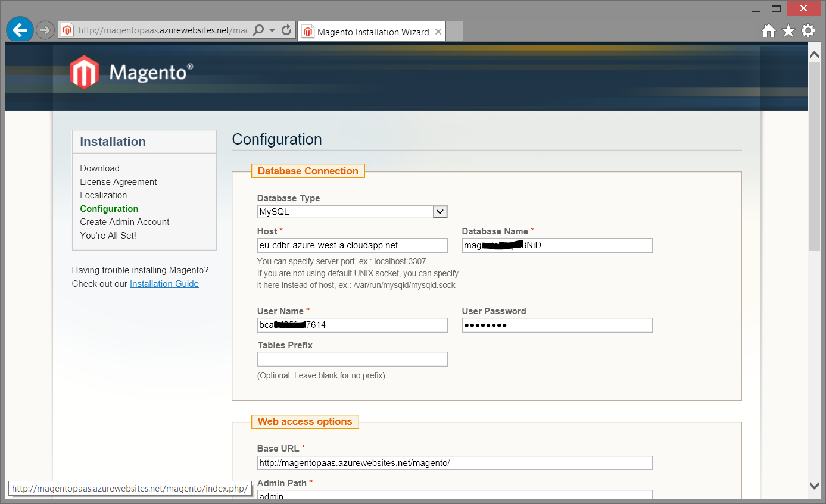
Task: Select Localization step in sidebar
Action: (x=104, y=195)
